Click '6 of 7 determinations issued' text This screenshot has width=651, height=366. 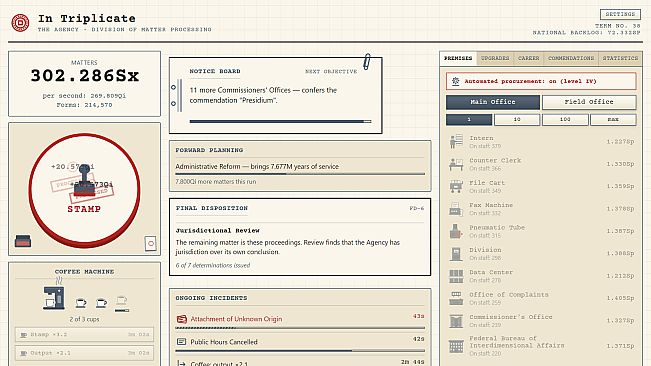(x=213, y=265)
